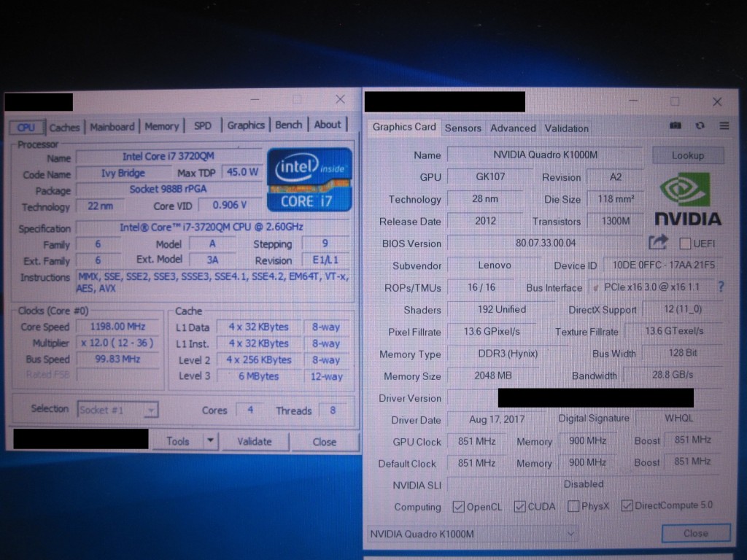Click the Close button in GPU-Z
This screenshot has width=747, height=560.
[696, 533]
